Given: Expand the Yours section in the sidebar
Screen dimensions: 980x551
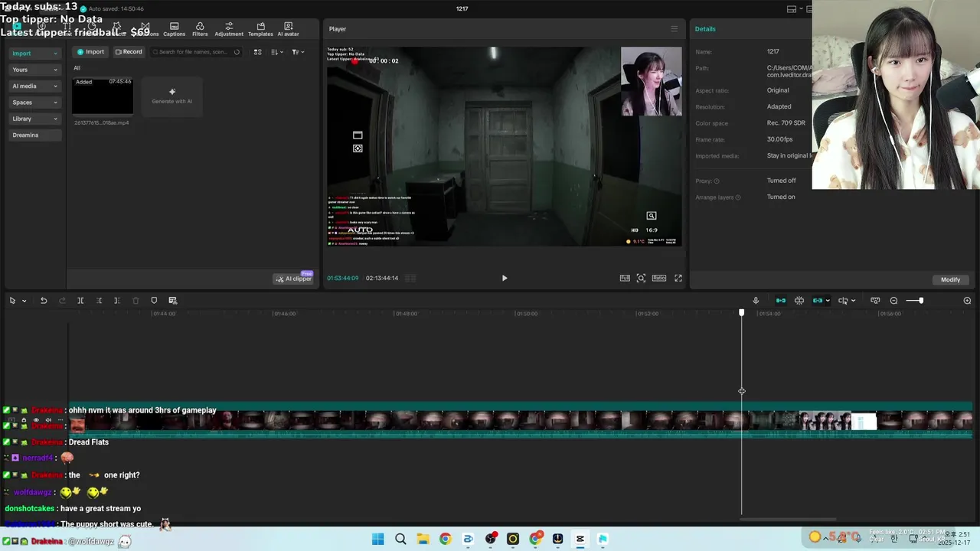Looking at the screenshot, I should [34, 70].
